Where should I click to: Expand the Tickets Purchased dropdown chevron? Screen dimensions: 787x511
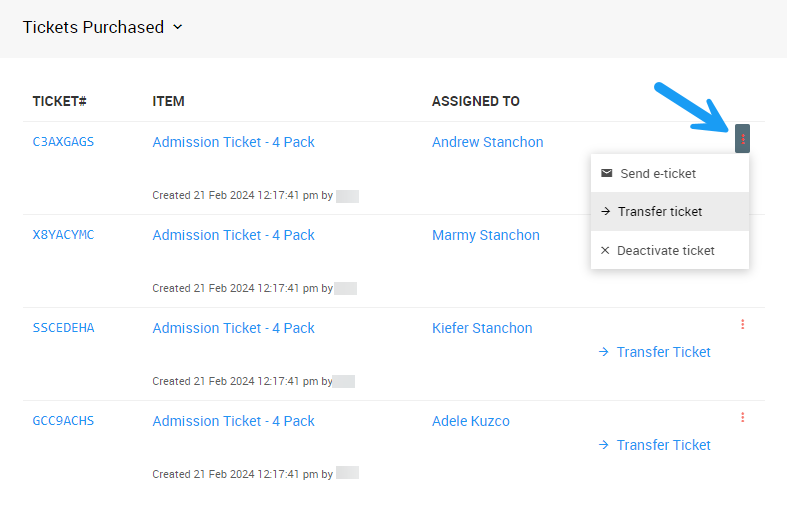(178, 27)
